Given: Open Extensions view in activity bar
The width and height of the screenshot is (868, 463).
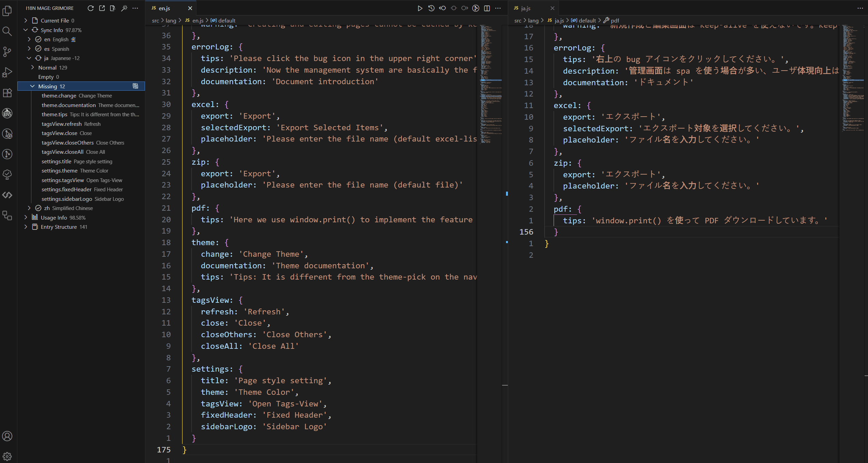Looking at the screenshot, I should point(7,93).
